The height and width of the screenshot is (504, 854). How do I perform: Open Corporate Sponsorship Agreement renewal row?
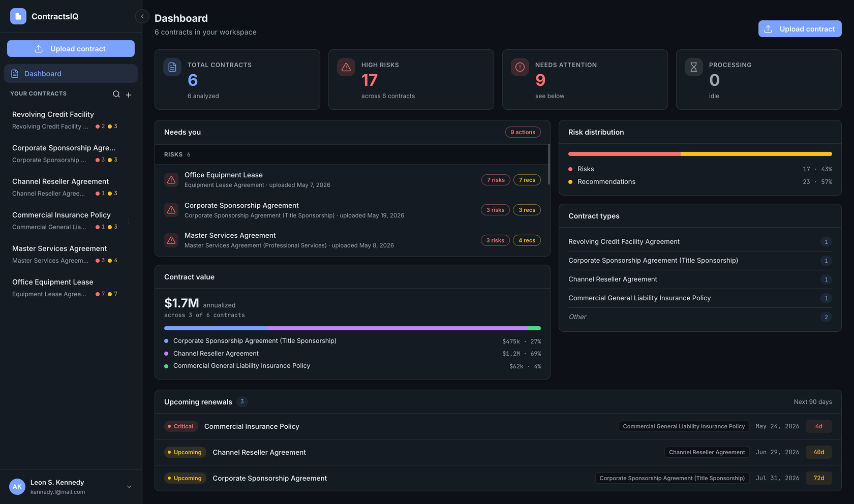click(x=498, y=478)
